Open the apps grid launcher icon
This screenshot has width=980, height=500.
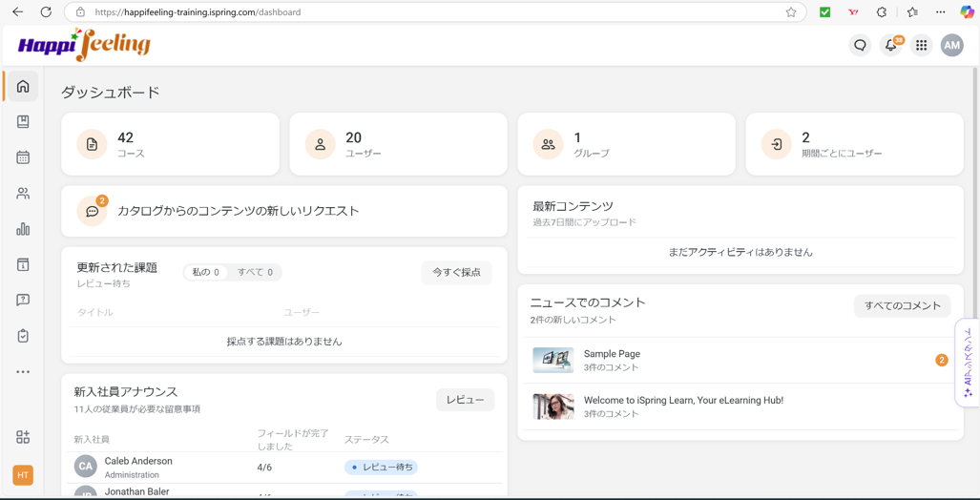tap(921, 46)
